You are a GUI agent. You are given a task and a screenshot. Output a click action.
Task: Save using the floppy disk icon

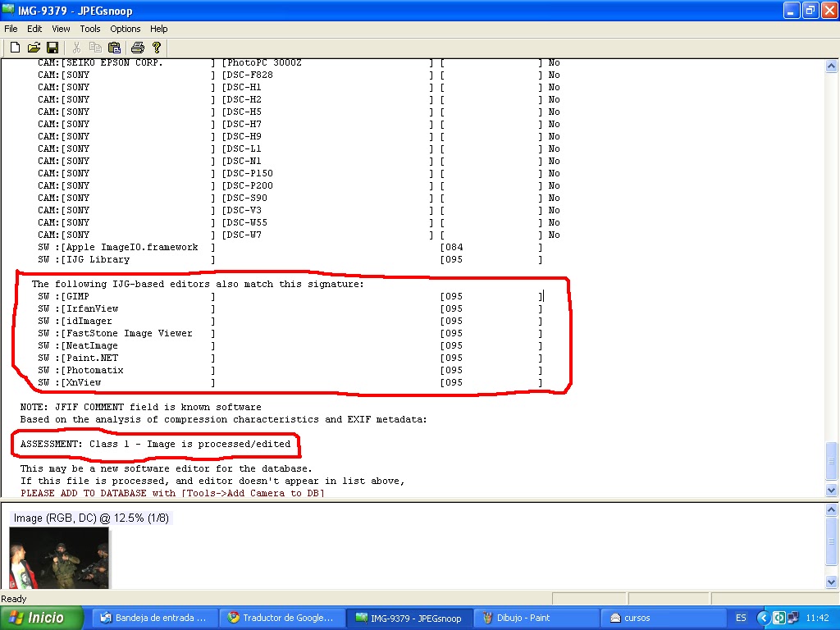52,48
